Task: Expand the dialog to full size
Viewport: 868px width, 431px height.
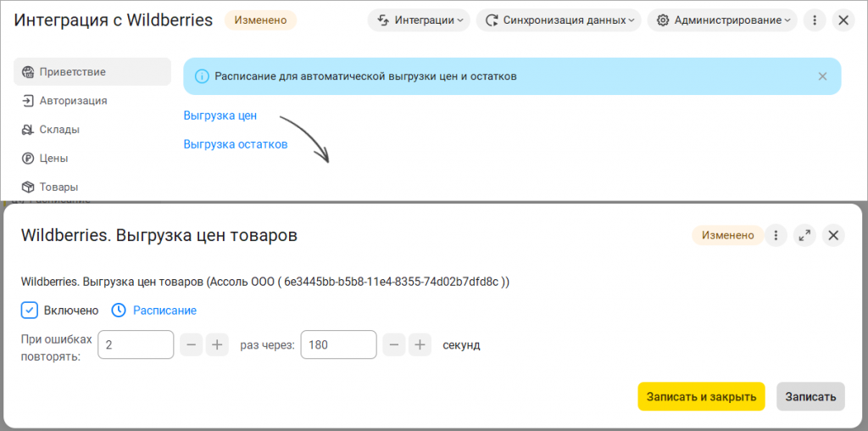Action: pyautogui.click(x=804, y=236)
